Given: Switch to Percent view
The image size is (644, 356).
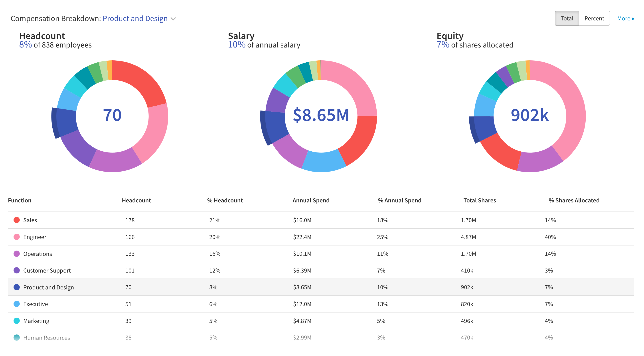Looking at the screenshot, I should pos(594,18).
